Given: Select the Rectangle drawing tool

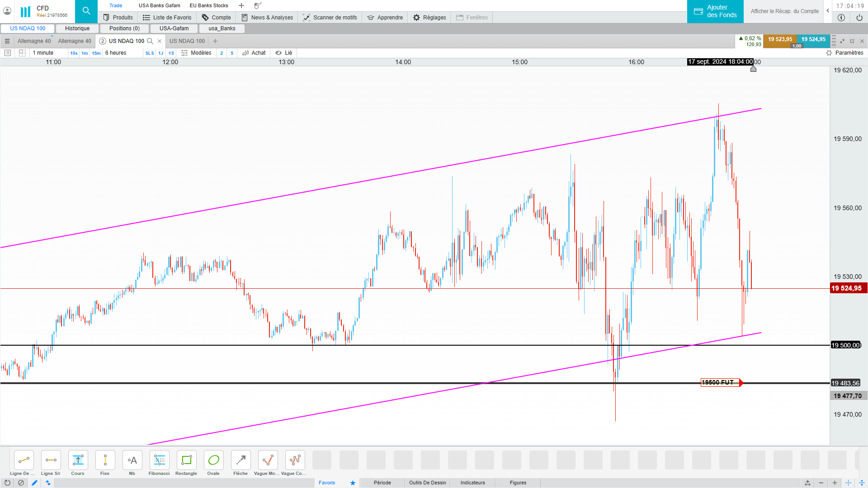Looking at the screenshot, I should click(186, 460).
